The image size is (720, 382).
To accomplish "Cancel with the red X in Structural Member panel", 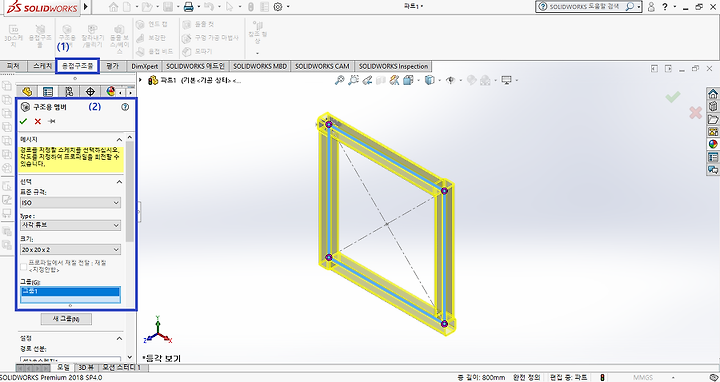I will 38,121.
